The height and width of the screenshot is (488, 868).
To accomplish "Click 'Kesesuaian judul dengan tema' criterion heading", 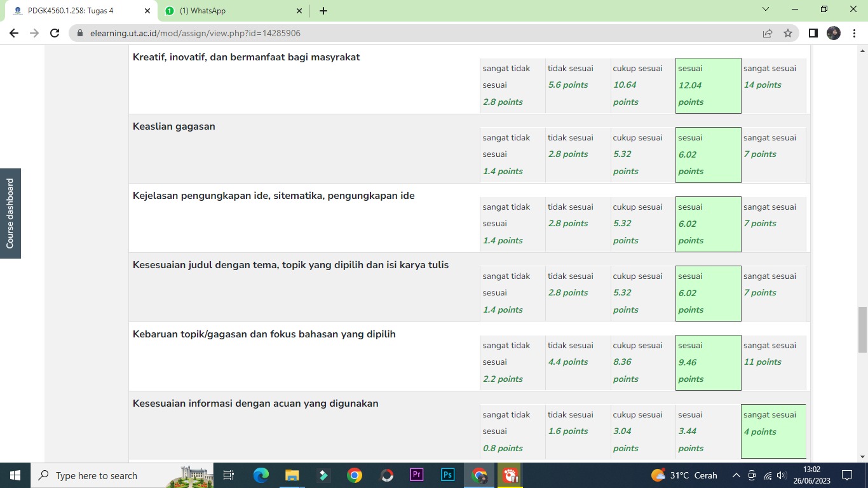I will coord(291,265).
